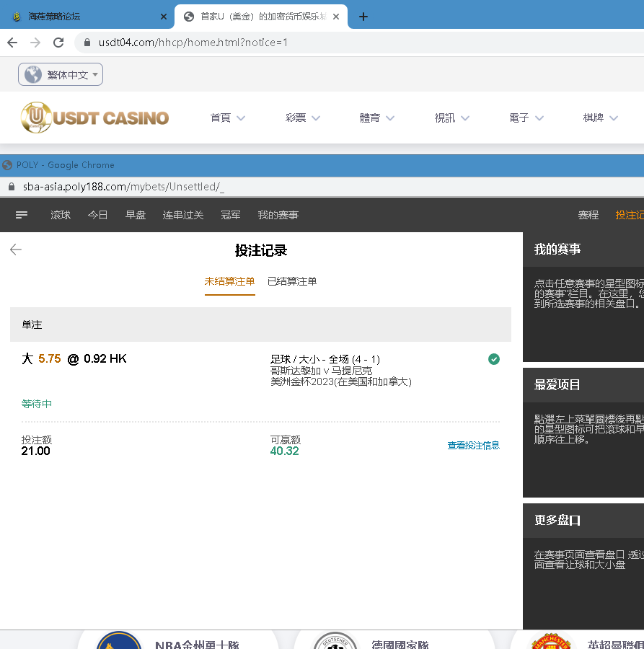Click the 等待中 status text
The image size is (644, 649).
coord(37,404)
